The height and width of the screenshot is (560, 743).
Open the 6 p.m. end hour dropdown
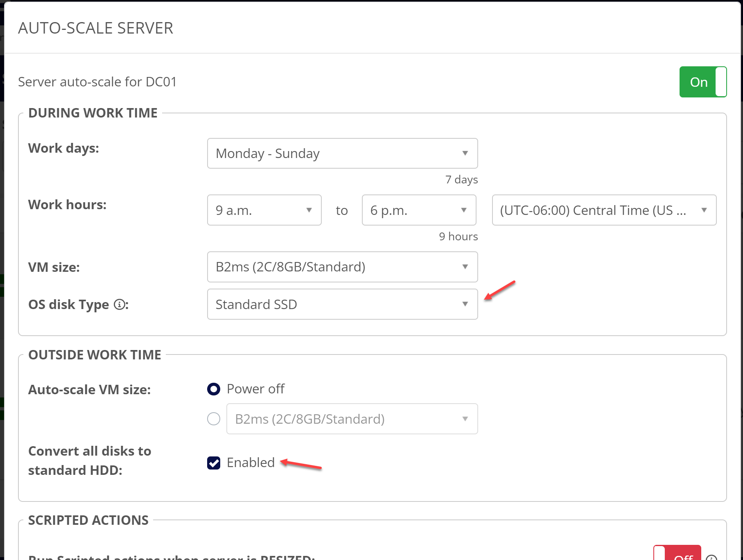point(418,210)
